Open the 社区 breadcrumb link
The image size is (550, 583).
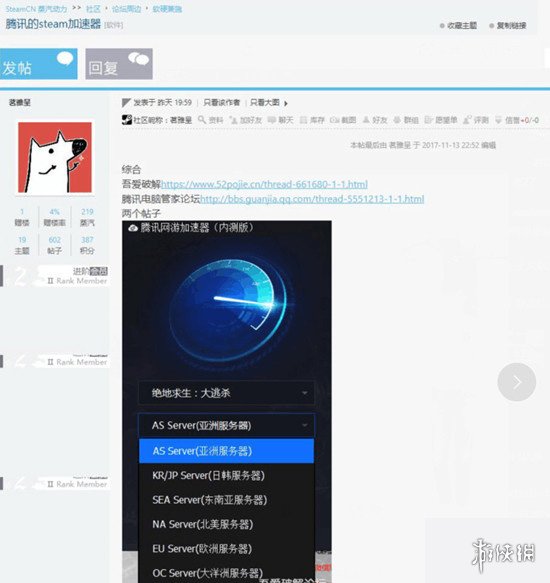point(93,9)
